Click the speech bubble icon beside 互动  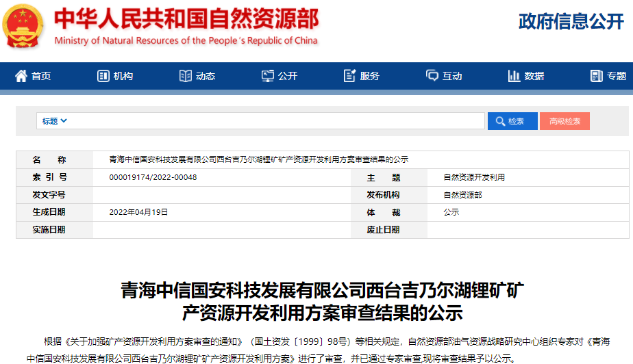432,76
